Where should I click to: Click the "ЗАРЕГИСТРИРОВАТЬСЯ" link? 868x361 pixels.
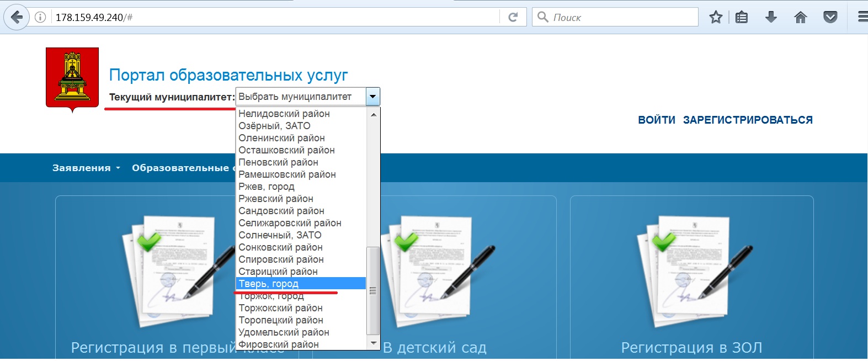click(x=748, y=120)
